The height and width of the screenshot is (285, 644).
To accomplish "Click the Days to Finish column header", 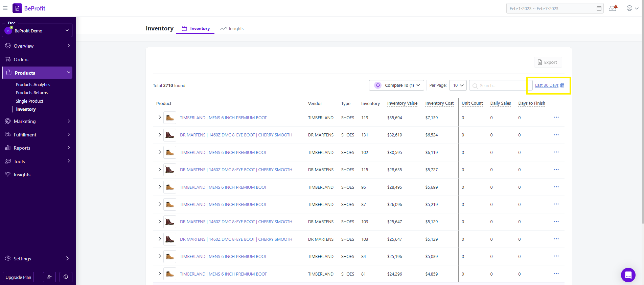I will pyautogui.click(x=532, y=103).
